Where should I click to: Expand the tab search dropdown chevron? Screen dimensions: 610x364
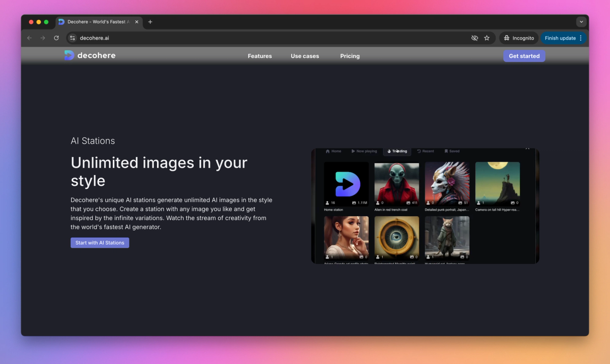click(x=582, y=22)
